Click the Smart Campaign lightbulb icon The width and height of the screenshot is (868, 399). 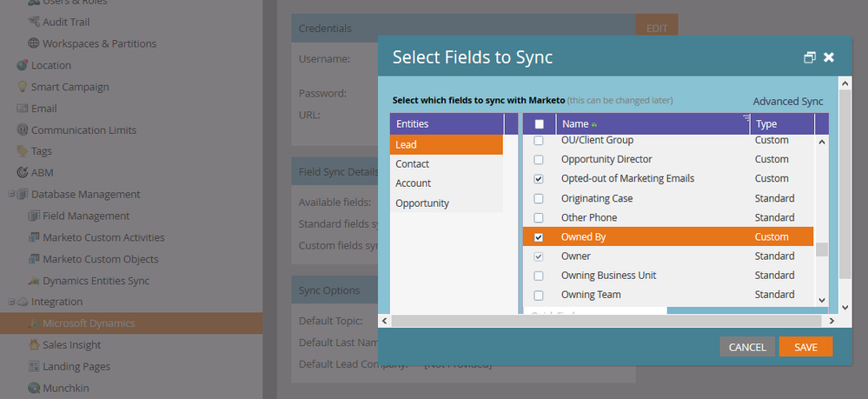[x=22, y=86]
